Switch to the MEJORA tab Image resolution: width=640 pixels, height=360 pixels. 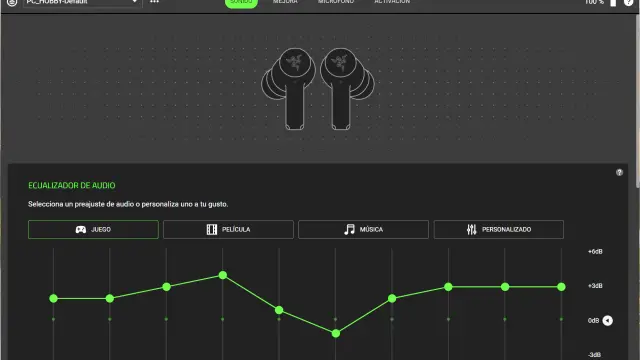pos(285,2)
